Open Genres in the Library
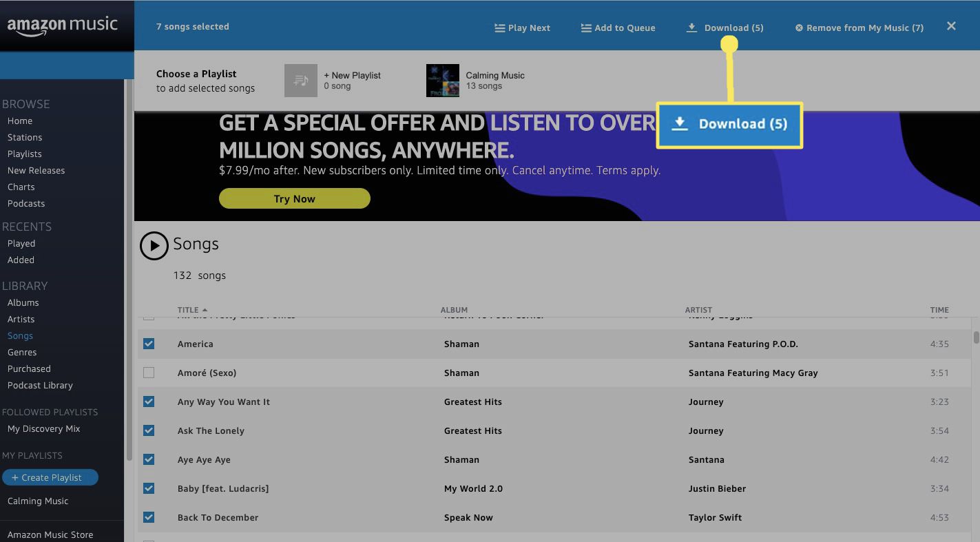The width and height of the screenshot is (980, 542). (x=22, y=353)
